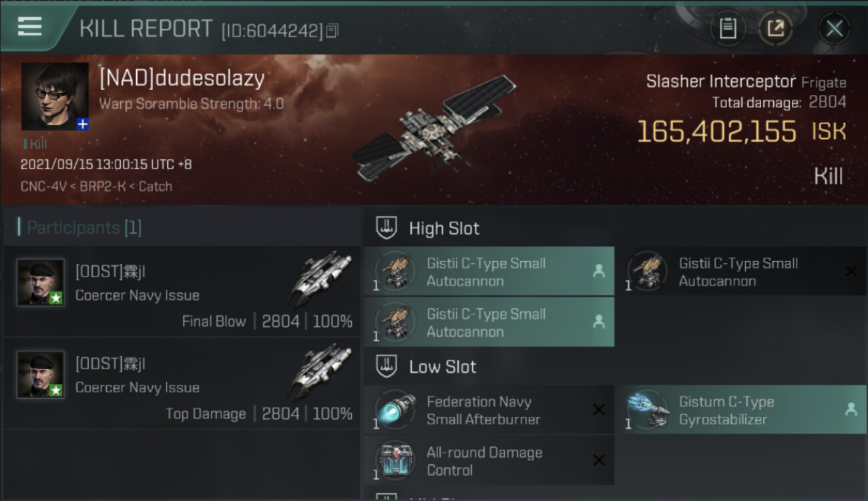Click the system path CNC-4V Catch link
868x501 pixels.
click(x=96, y=186)
